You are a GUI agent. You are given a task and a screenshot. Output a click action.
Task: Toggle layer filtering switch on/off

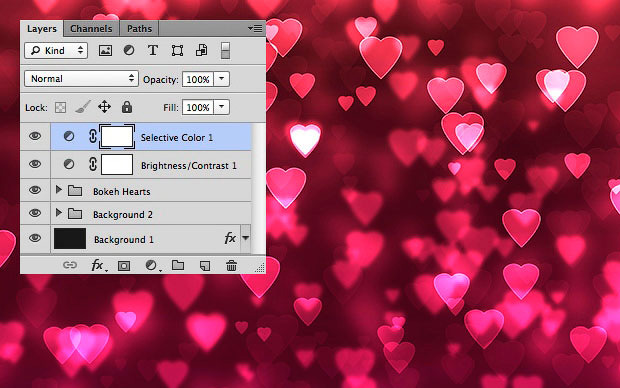point(225,51)
